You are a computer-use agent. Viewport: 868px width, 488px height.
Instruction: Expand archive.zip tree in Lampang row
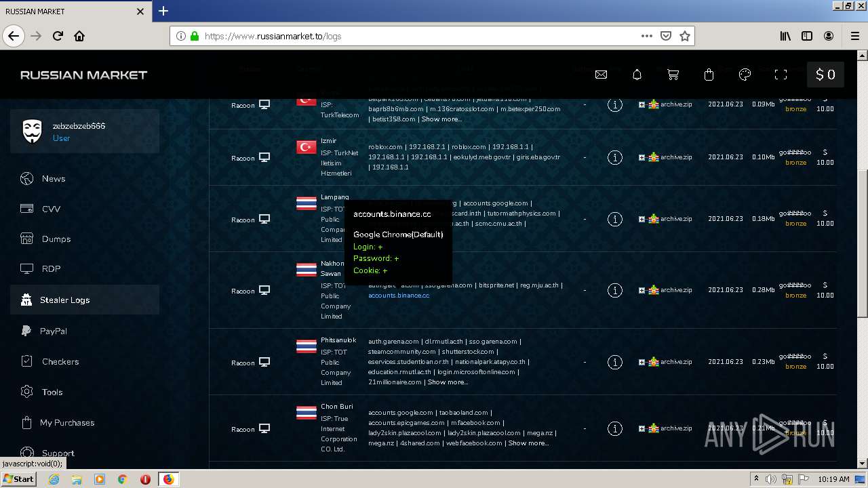point(642,219)
